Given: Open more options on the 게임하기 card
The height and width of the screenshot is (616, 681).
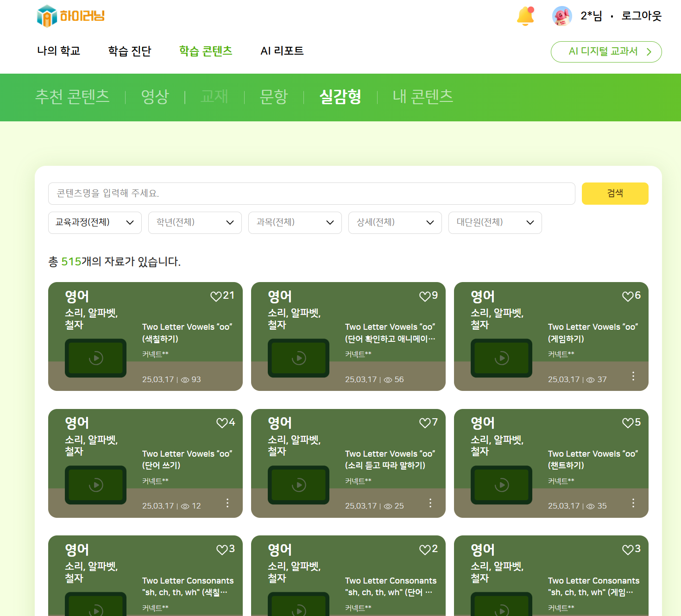Looking at the screenshot, I should tap(633, 376).
